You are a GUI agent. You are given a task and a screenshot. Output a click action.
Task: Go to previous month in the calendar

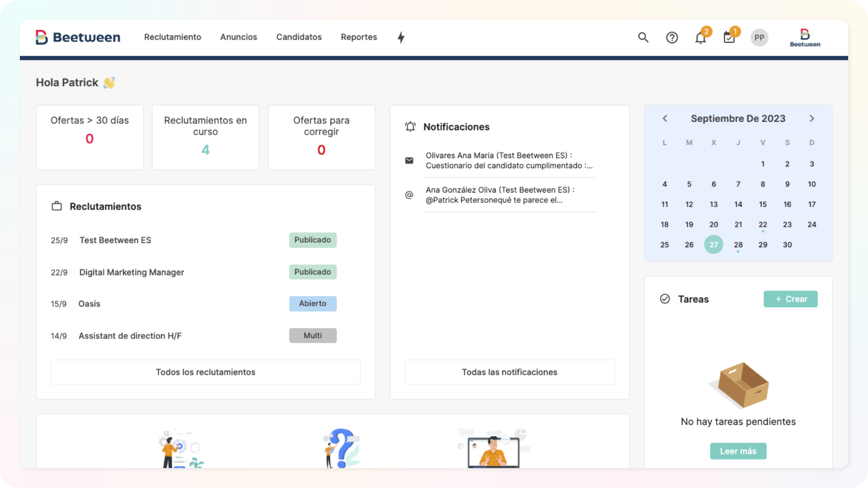(665, 118)
